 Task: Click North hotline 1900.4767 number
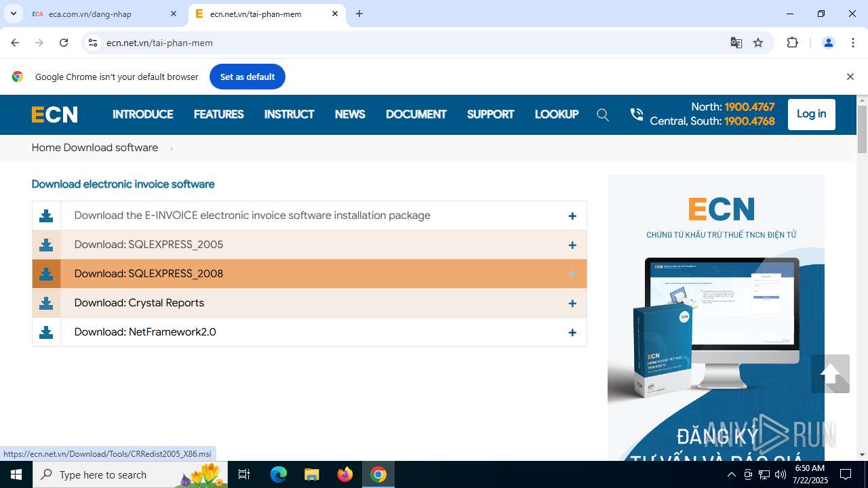(x=749, y=107)
